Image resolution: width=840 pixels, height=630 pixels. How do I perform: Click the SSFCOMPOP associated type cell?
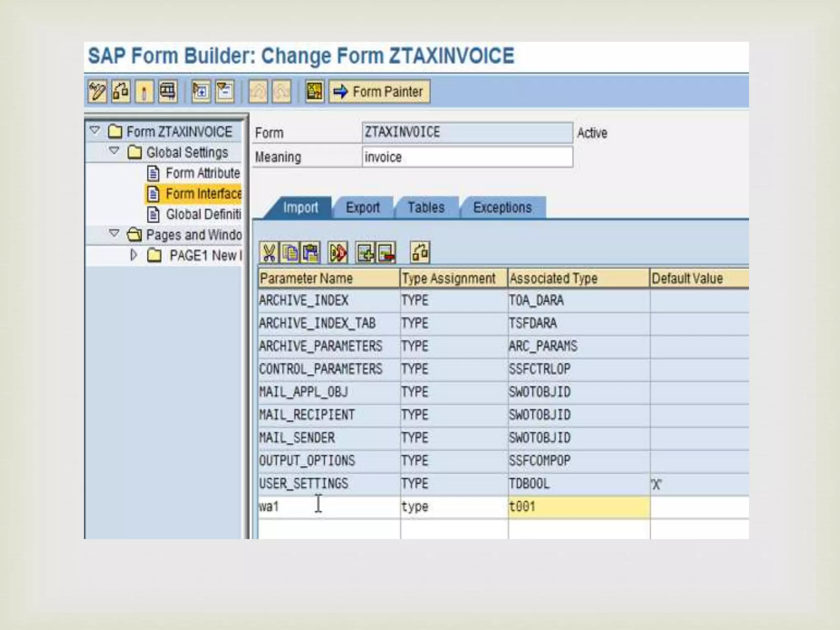(x=579, y=461)
